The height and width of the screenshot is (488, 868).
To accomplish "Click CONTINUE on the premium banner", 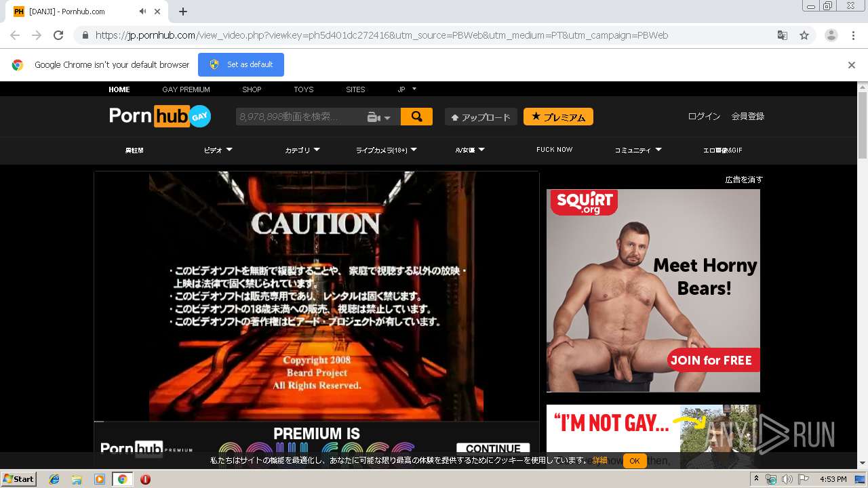I will 493,448.
